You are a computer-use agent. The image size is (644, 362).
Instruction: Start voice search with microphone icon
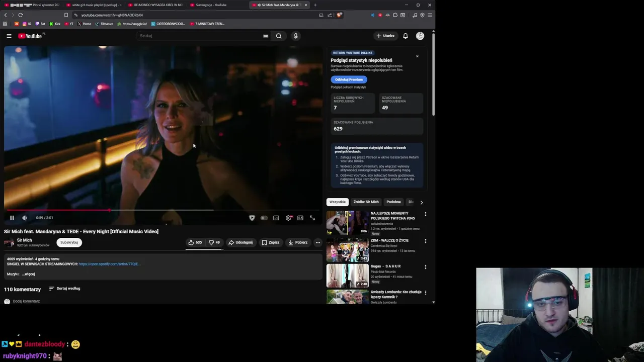[x=296, y=36]
